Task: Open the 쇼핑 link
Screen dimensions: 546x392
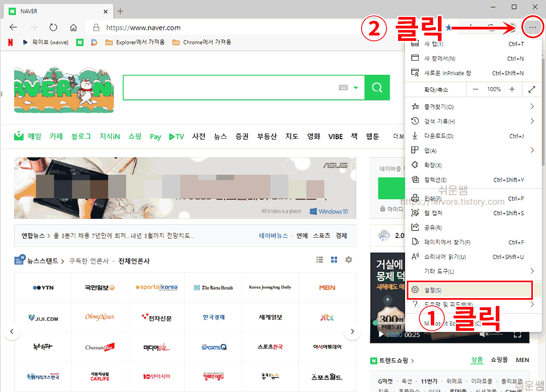Action: (x=135, y=136)
